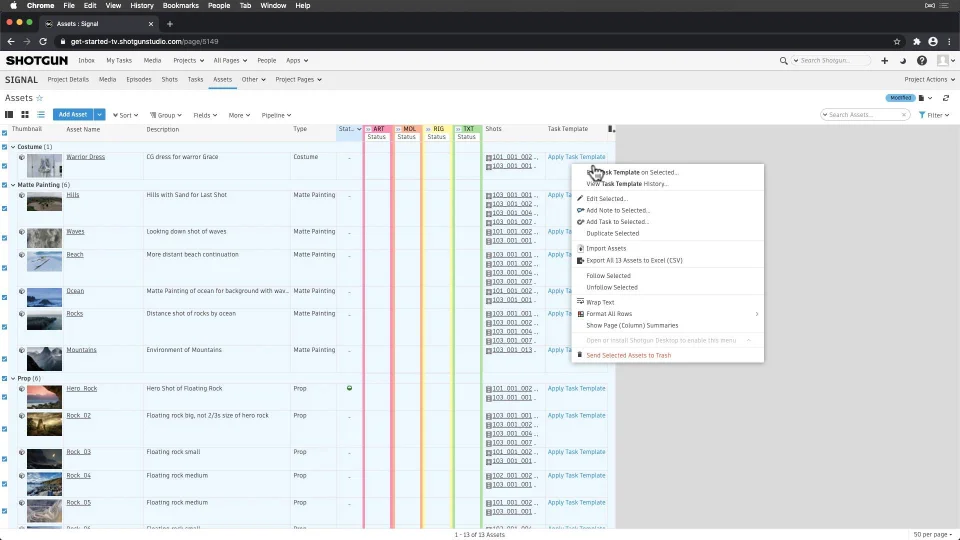Toggle the select-all checkbox in header
This screenshot has width=960, height=540.
pos(4,133)
